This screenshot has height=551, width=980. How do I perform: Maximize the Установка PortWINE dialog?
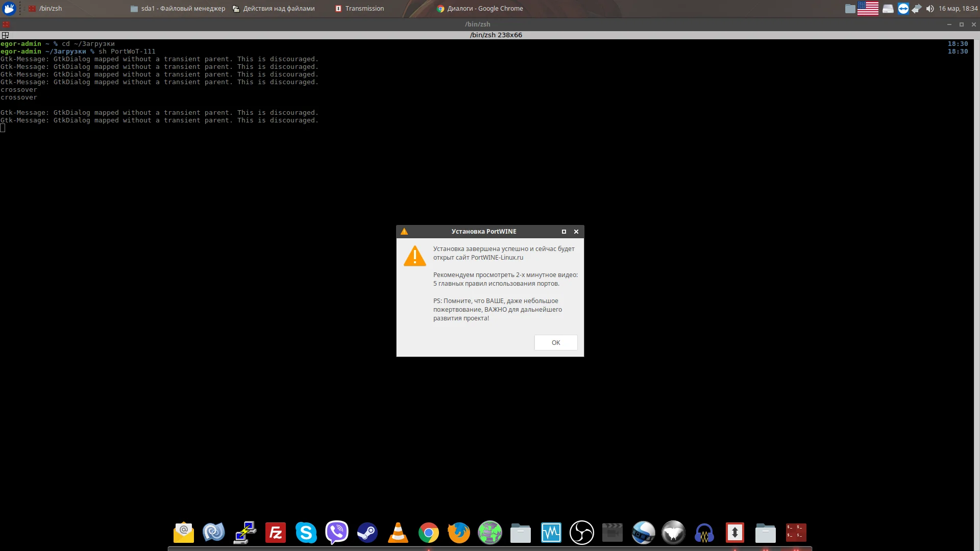coord(564,232)
